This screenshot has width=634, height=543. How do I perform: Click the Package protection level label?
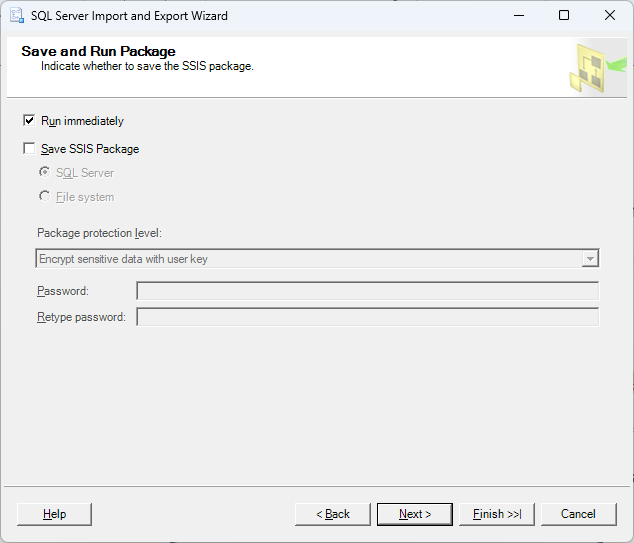click(x=99, y=233)
